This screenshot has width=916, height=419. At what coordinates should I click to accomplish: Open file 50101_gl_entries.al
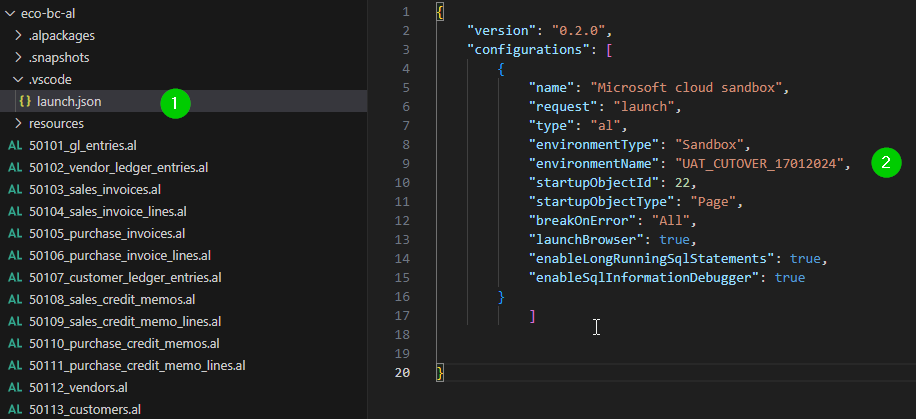(83, 146)
